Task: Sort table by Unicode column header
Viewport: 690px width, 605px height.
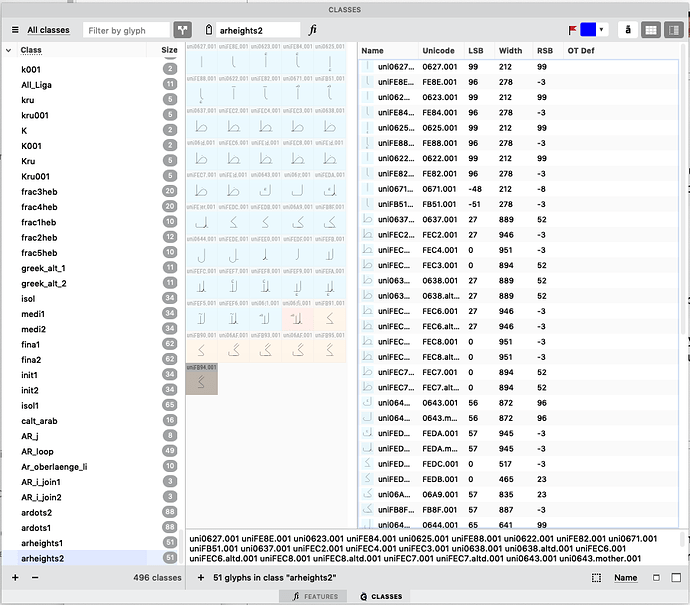Action: click(x=438, y=51)
